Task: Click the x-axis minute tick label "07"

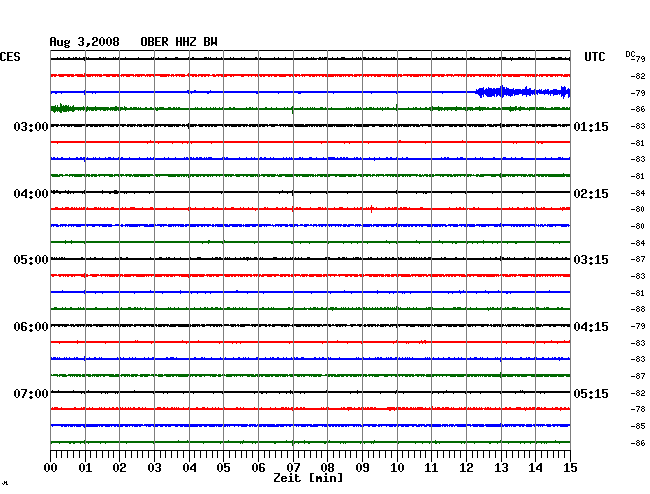Action: click(x=293, y=468)
